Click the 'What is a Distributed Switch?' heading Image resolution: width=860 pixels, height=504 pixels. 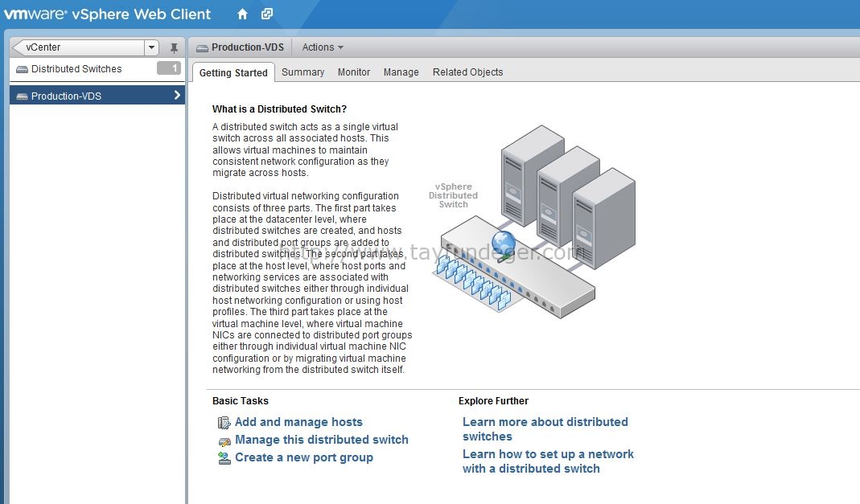click(x=279, y=109)
